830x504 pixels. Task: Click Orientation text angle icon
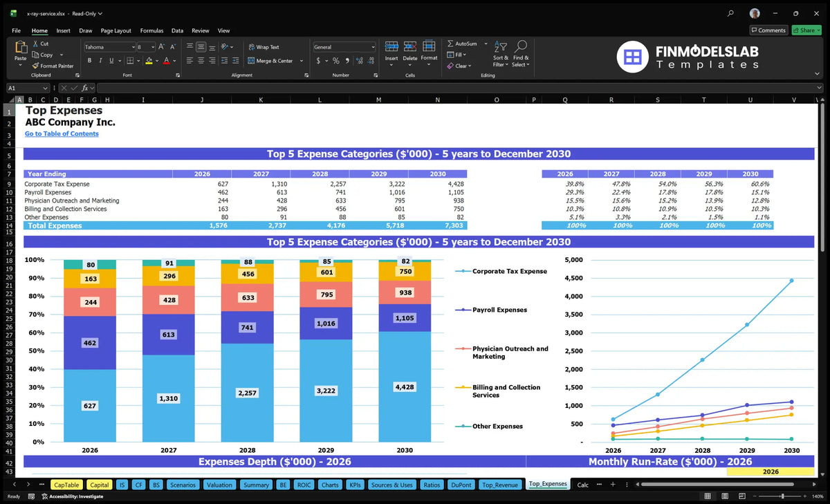tap(225, 47)
